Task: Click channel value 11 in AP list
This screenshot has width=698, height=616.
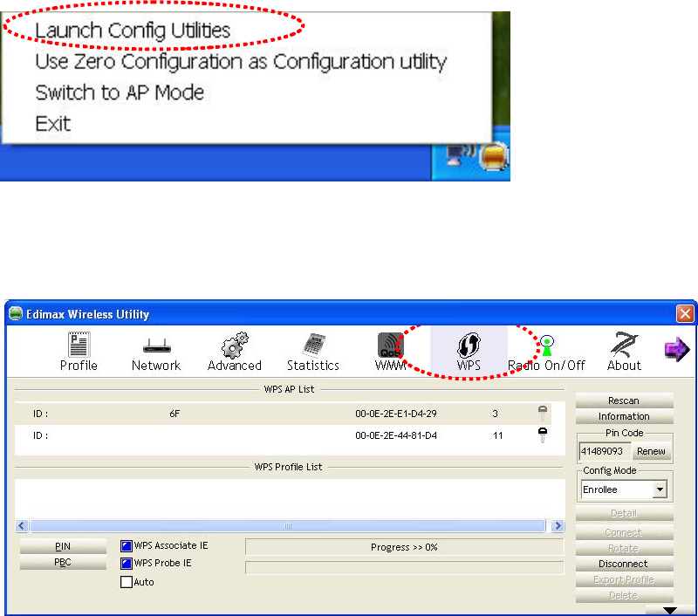Action: coord(497,435)
